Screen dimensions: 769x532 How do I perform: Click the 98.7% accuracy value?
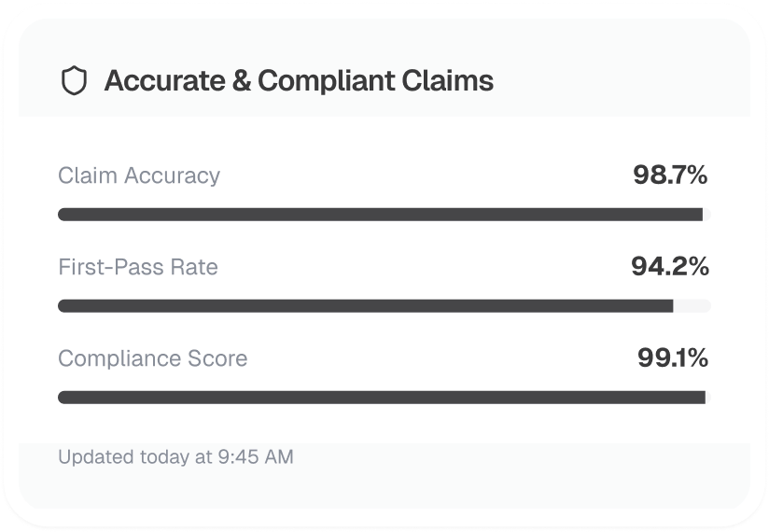pyautogui.click(x=670, y=175)
